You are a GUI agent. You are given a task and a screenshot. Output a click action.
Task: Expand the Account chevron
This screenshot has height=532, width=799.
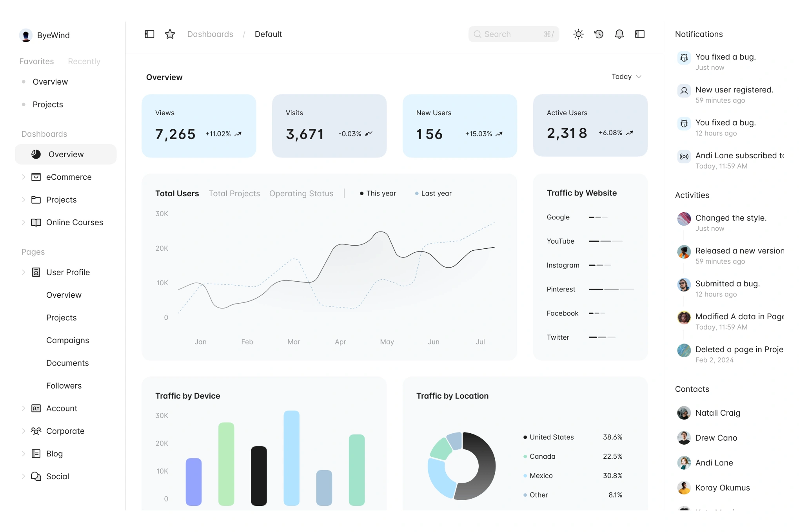coord(24,408)
